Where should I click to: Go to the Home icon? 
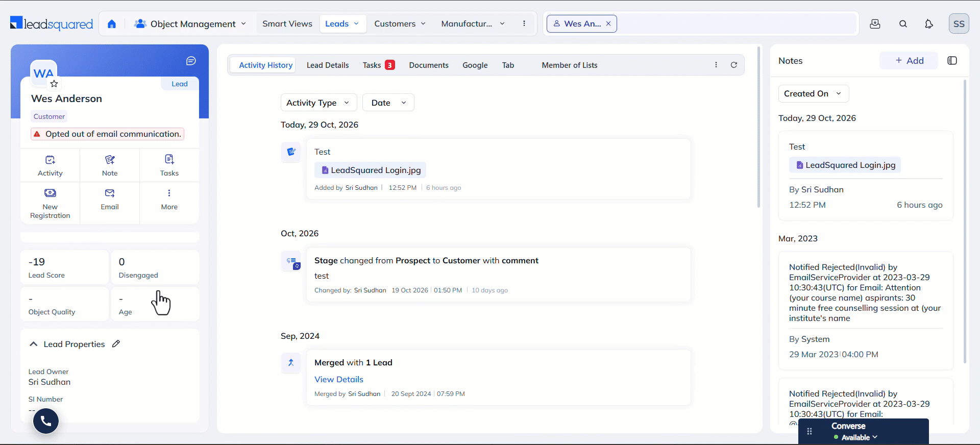[112, 24]
